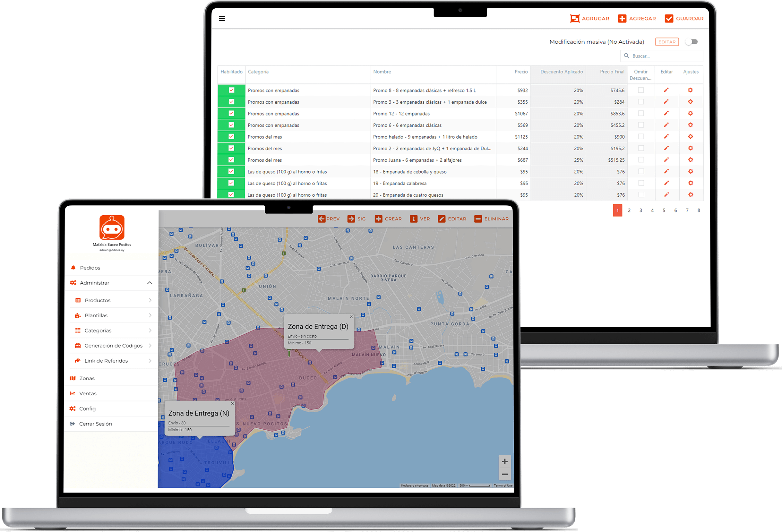Check Omitir Descuento for Empanada de cebolla row

641,171
